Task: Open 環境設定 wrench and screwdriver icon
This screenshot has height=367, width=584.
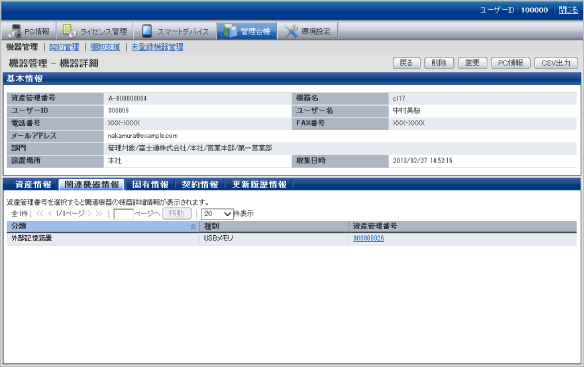Action: pos(291,31)
